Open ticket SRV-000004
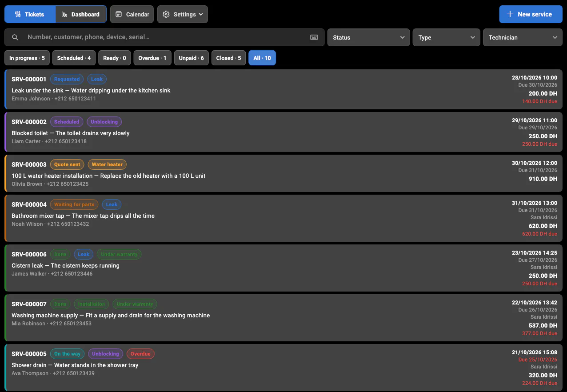 click(x=283, y=218)
